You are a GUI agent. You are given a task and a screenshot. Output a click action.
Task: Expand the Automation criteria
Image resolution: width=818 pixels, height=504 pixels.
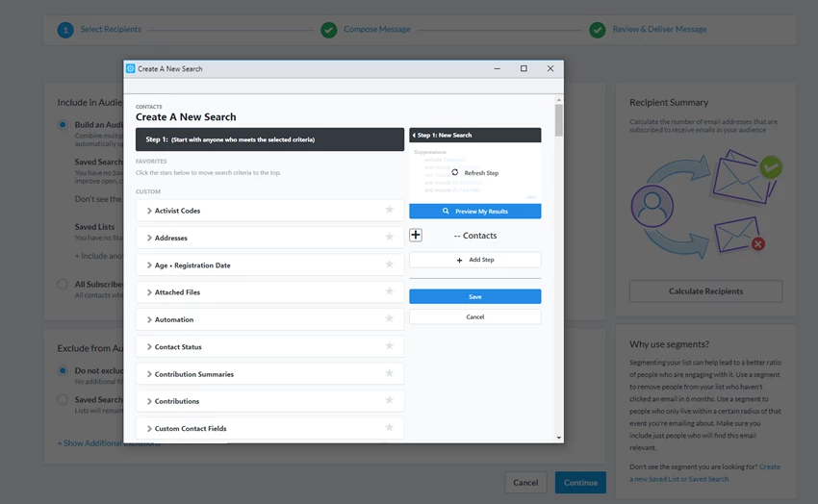tap(149, 319)
